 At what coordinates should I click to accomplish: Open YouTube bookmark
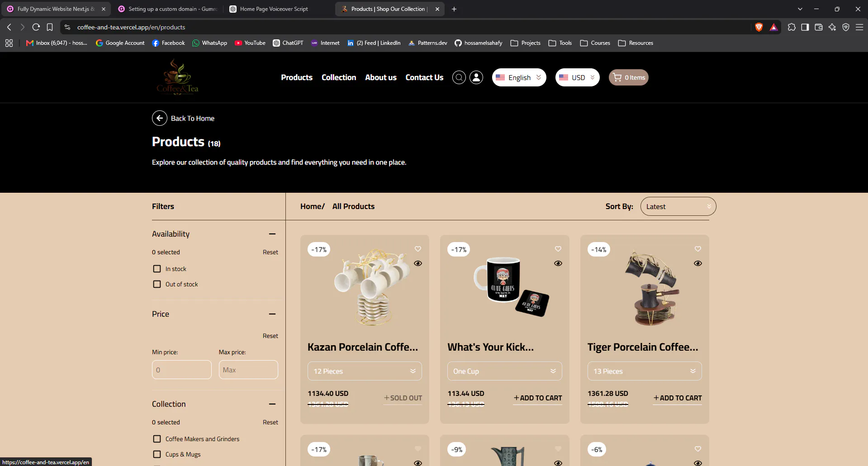pyautogui.click(x=250, y=43)
